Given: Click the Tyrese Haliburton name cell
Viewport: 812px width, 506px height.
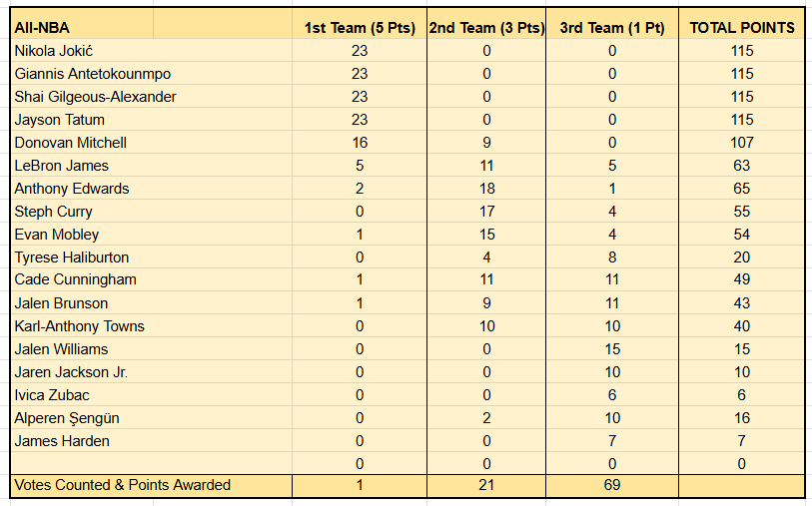Looking at the screenshot, I should point(151,257).
